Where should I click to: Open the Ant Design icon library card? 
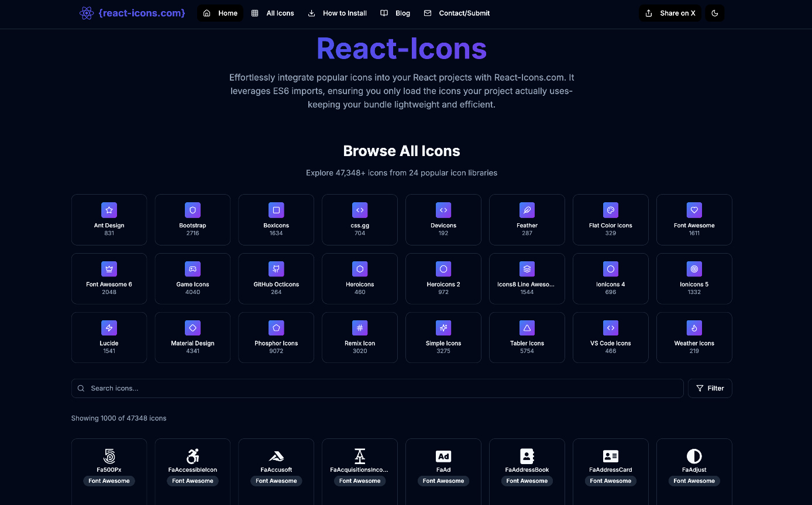[x=109, y=220]
